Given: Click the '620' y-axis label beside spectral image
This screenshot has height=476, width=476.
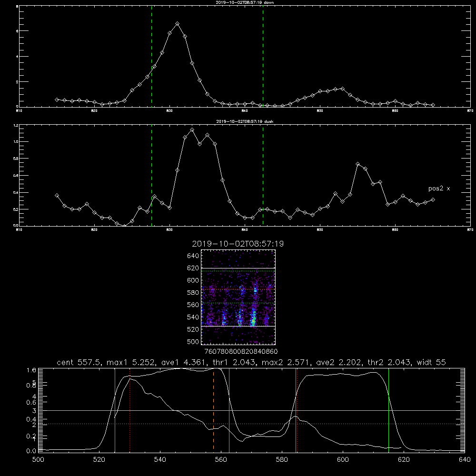Looking at the screenshot, I should pos(193,268).
